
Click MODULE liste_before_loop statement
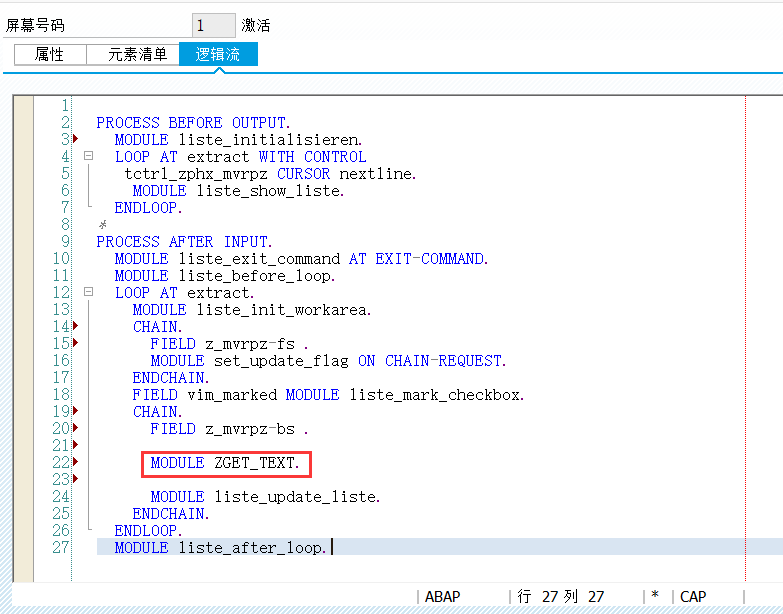point(225,276)
